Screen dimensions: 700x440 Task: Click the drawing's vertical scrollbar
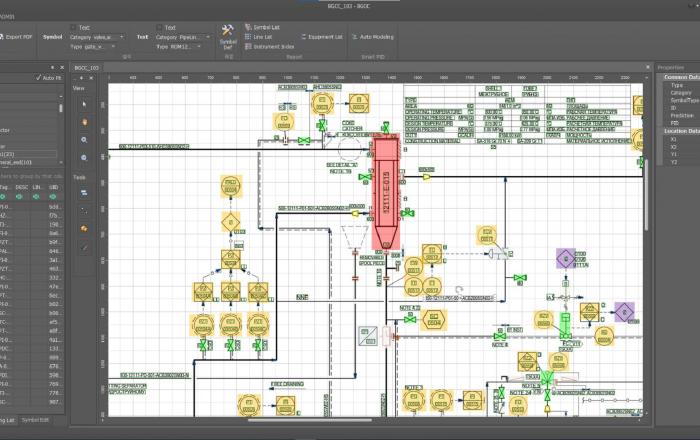pyautogui.click(x=646, y=196)
